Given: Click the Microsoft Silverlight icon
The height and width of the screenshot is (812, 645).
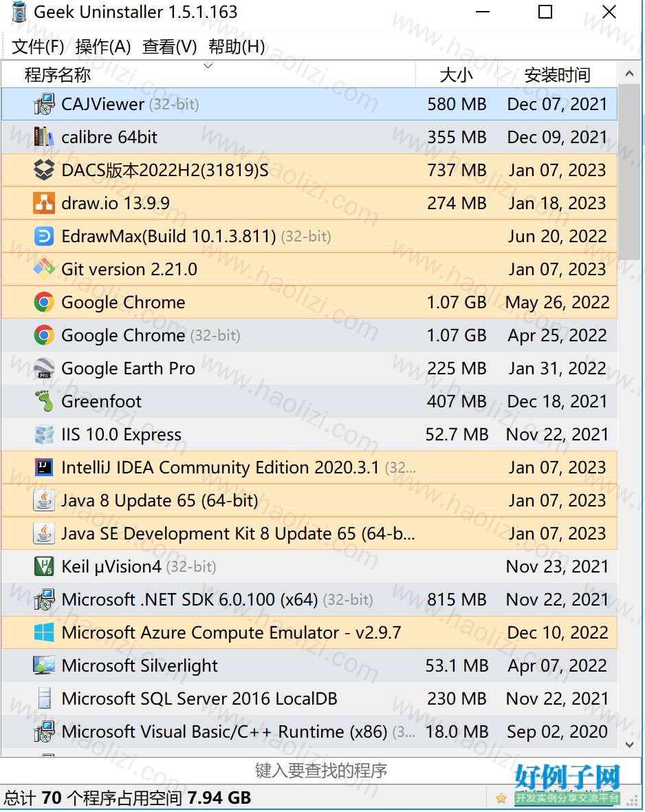Looking at the screenshot, I should coord(44,665).
